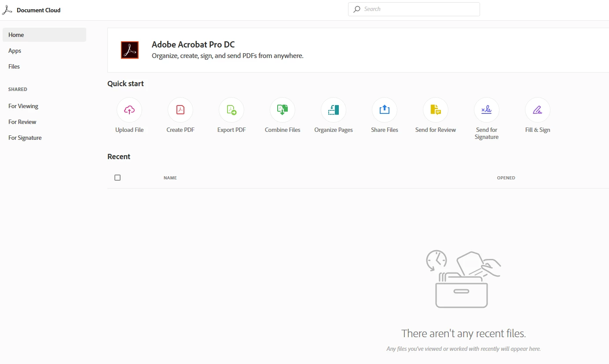This screenshot has height=364, width=609.
Task: Click the Fill & Sign label
Action: 538,130
